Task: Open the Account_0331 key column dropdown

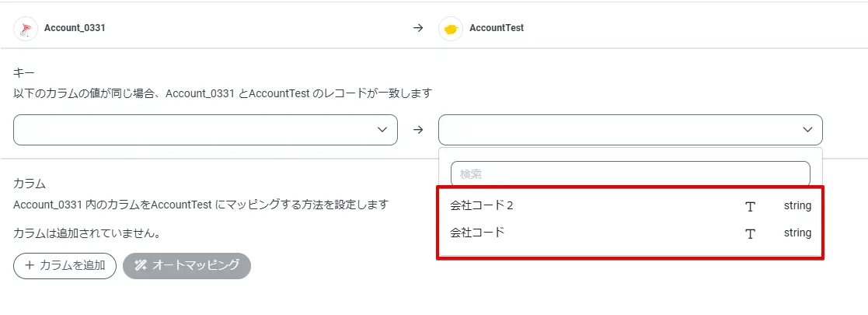Action: [194, 130]
